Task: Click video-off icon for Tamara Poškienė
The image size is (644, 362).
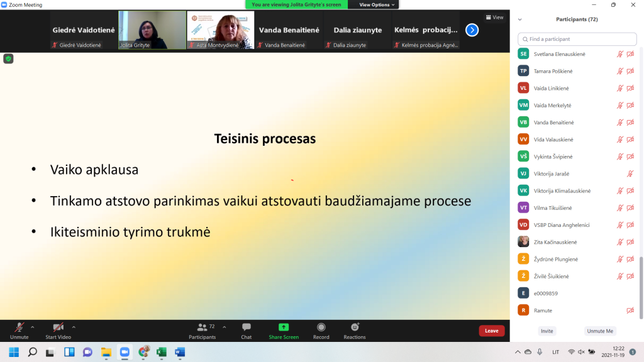Action: pos(630,71)
